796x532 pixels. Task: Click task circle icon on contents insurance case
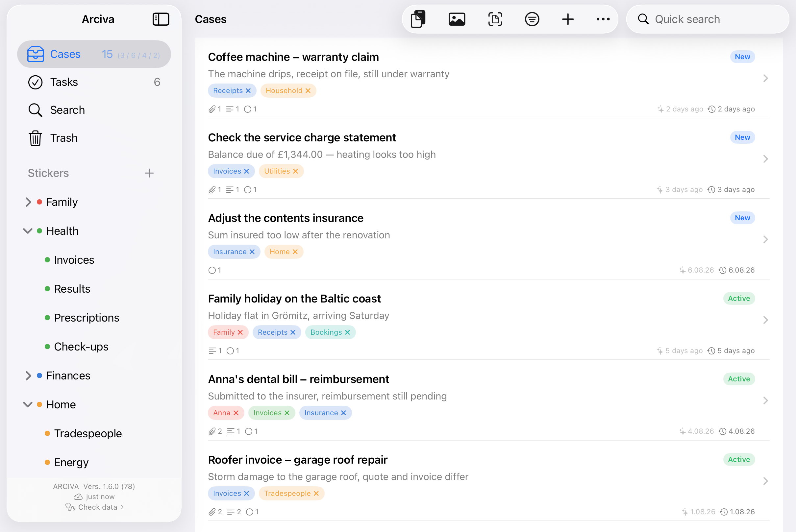[x=212, y=270]
